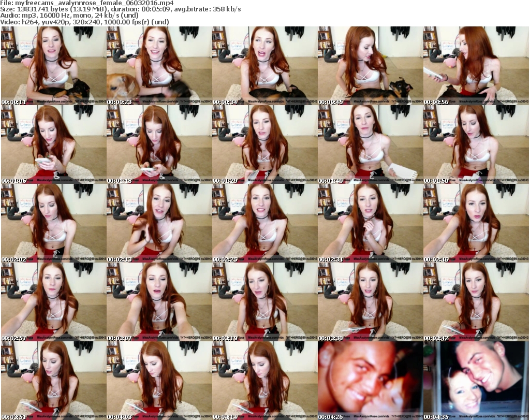530x420 pixels.
Task: Select the thumbnail timestamped 00:00:34
Action: [x=264, y=66]
